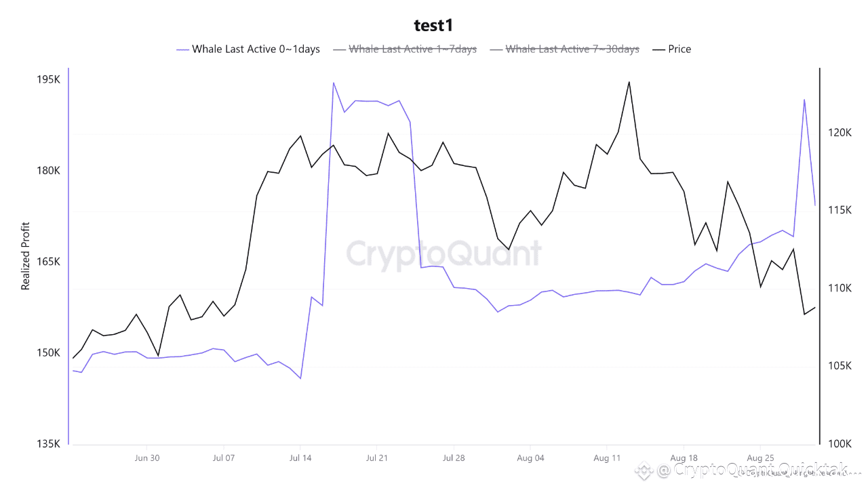Click the 120K right axis value
Image resolution: width=868 pixels, height=488 pixels.
[x=840, y=132]
